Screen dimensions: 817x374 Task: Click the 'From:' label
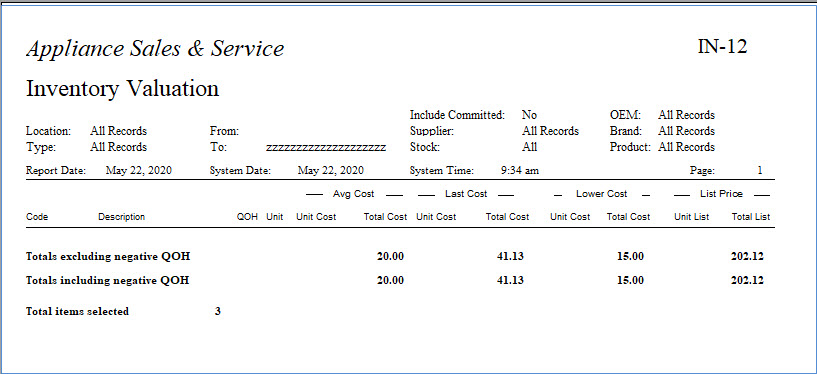pyautogui.click(x=224, y=131)
